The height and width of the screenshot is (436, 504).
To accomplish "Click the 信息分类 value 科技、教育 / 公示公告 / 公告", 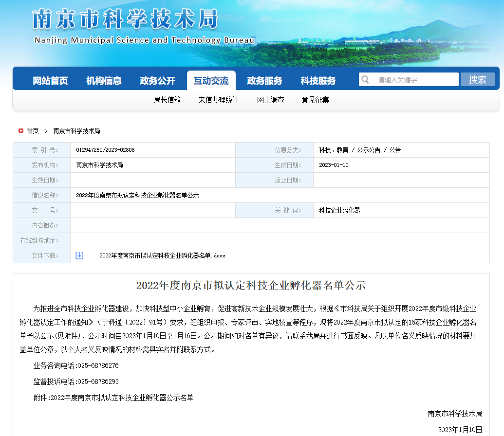I will pos(360,150).
